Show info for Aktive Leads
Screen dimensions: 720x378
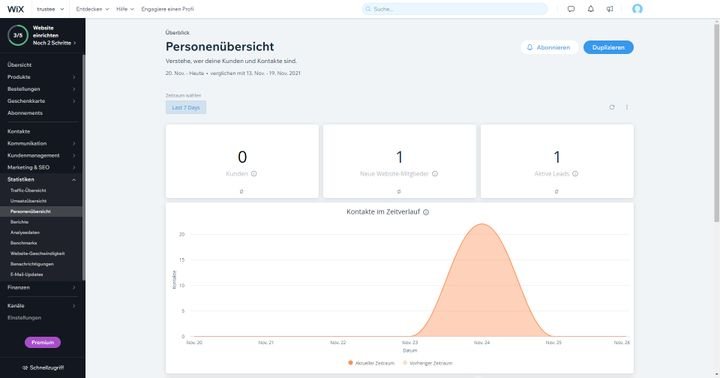575,174
